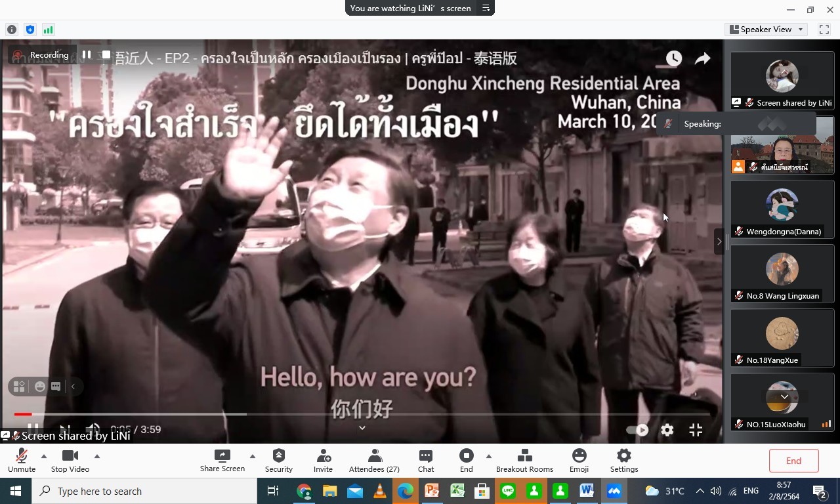Screen dimensions: 840x504
Task: Open the Windows Start menu
Action: tap(16, 491)
